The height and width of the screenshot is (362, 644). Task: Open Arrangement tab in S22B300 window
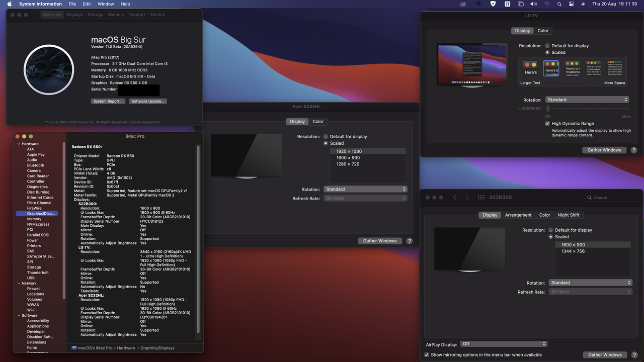(518, 215)
